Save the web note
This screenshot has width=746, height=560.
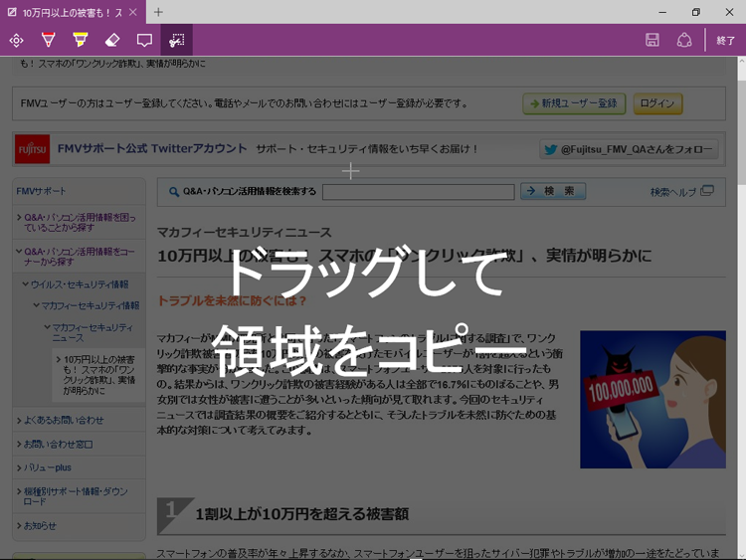click(653, 41)
